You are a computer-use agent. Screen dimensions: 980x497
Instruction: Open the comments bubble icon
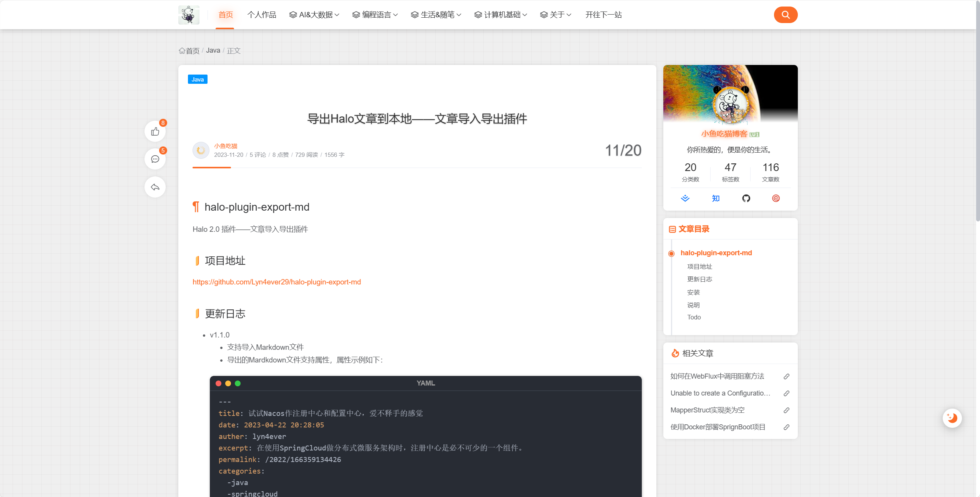155,159
